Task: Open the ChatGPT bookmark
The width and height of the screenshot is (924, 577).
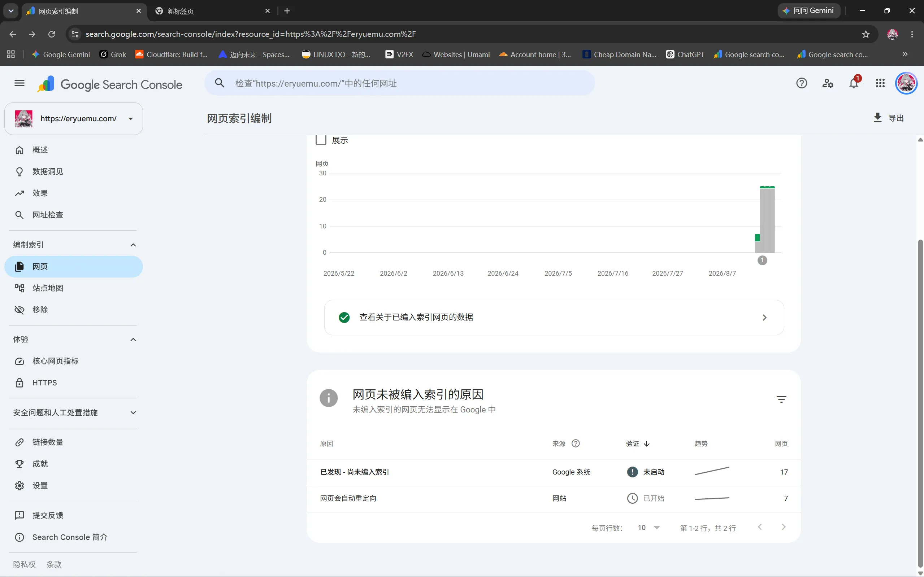Action: click(685, 54)
